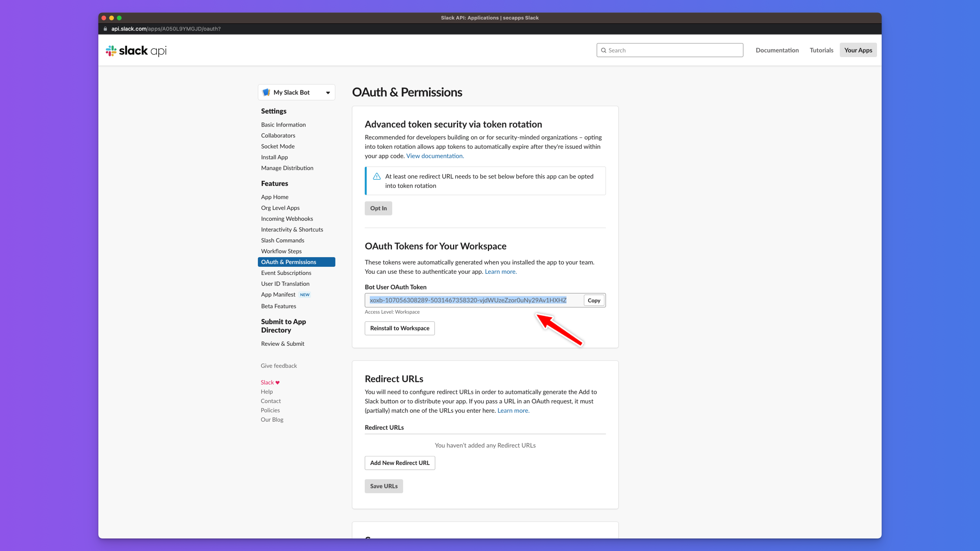Open Event Subscriptions in the sidebar

tap(286, 273)
